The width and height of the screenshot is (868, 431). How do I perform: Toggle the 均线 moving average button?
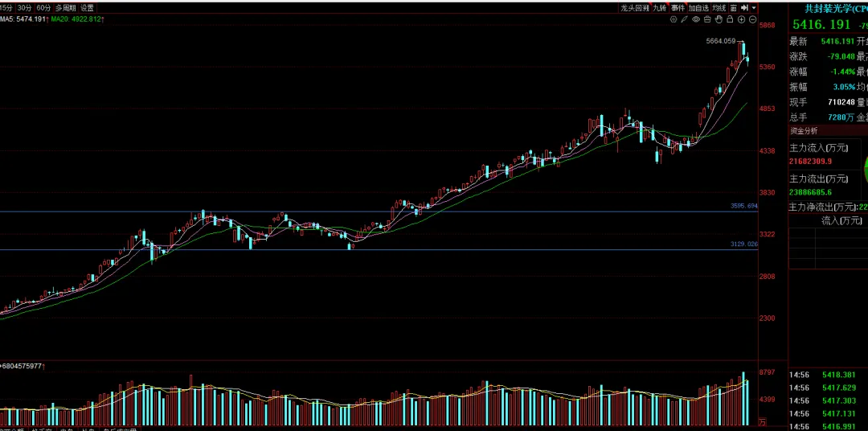point(719,8)
